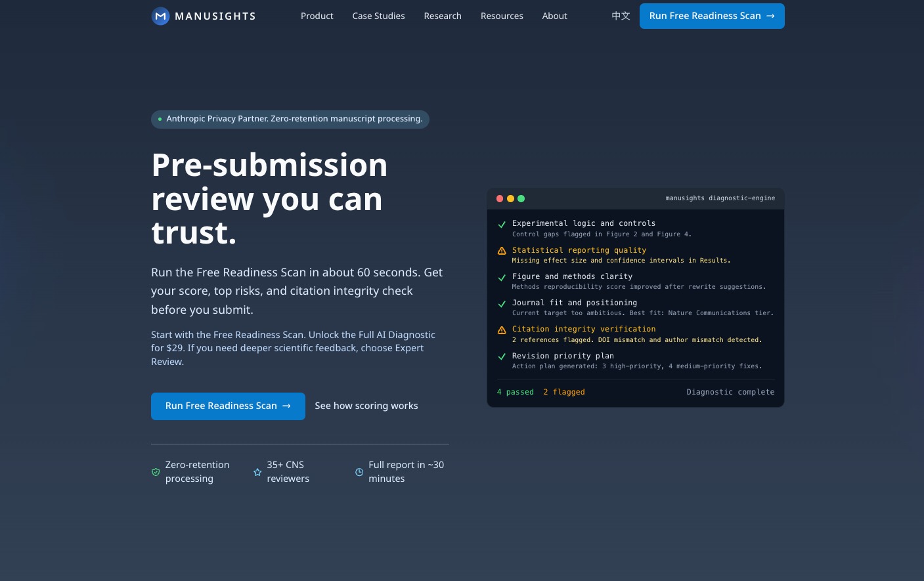924x581 pixels.
Task: Open the Product menu
Action: 317,16
